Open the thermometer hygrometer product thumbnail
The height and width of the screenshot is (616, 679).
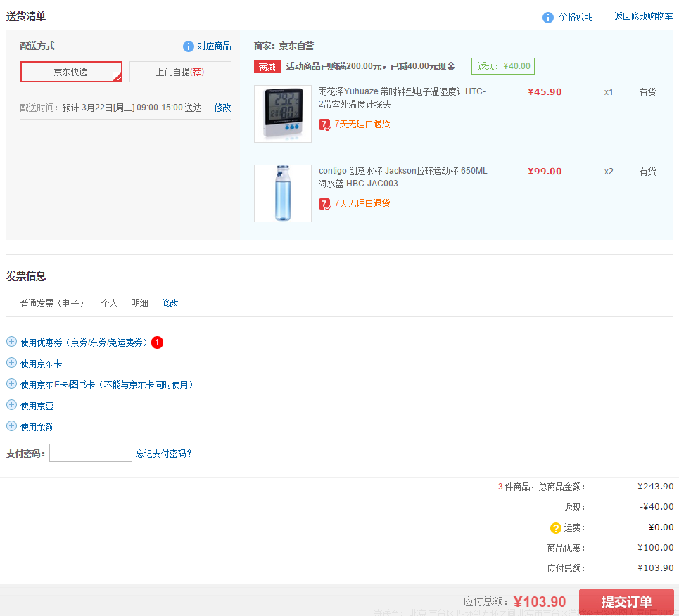pos(283,114)
